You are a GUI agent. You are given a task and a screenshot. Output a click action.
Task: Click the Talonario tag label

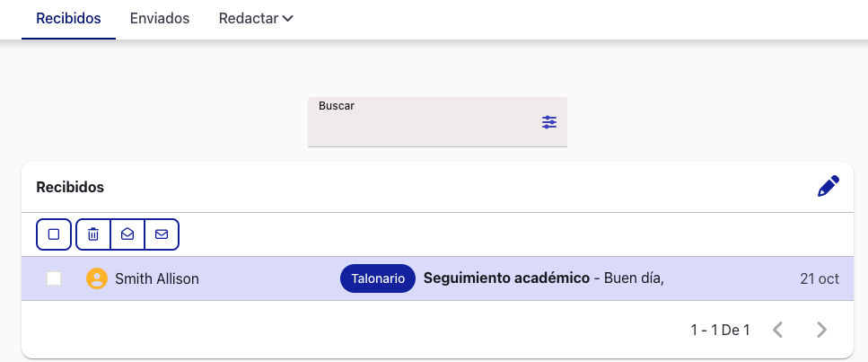pyautogui.click(x=377, y=279)
